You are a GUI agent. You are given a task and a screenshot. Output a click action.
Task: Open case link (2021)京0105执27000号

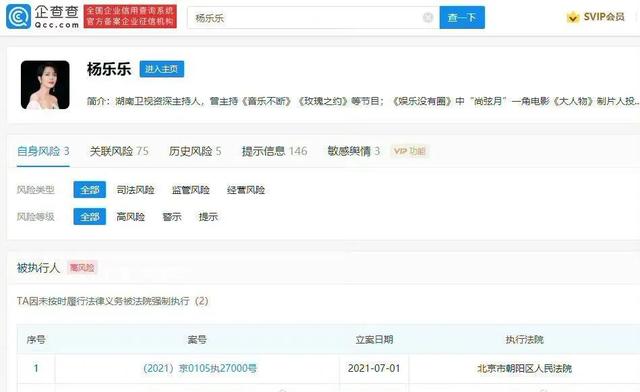[200, 368]
